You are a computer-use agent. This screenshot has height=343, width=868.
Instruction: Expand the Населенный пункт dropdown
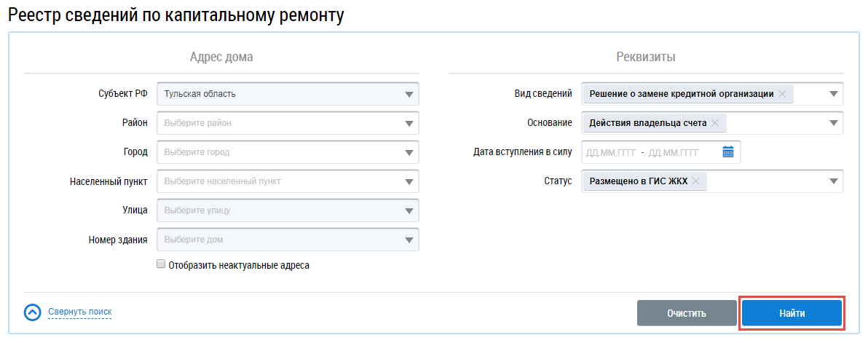point(409,181)
